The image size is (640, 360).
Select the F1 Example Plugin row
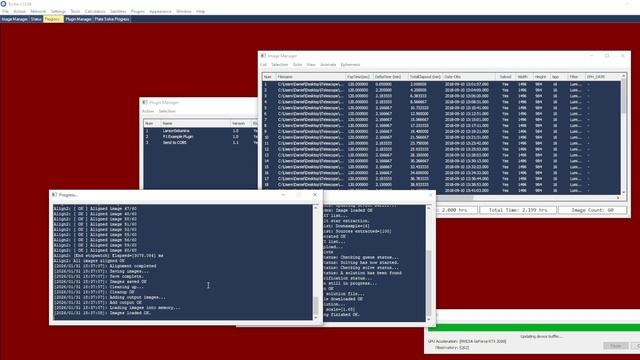pyautogui.click(x=201, y=137)
